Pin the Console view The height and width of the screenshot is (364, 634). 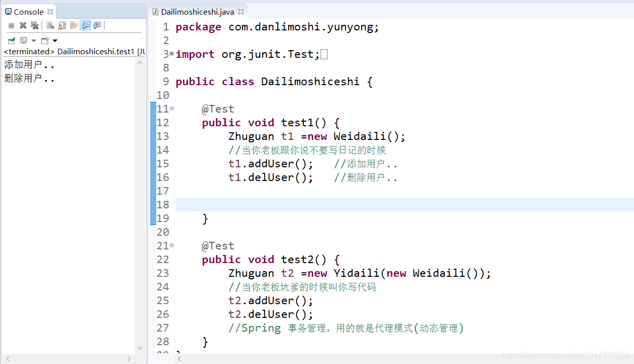tap(11, 41)
